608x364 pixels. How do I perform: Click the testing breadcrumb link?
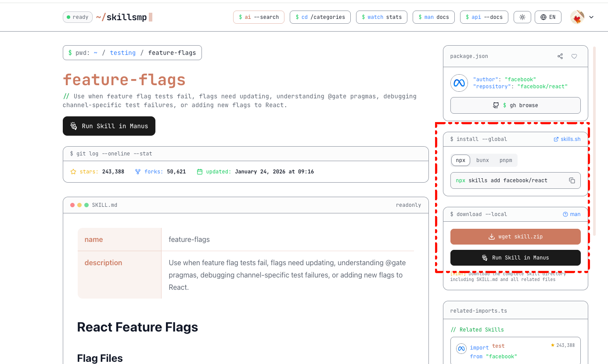point(122,53)
